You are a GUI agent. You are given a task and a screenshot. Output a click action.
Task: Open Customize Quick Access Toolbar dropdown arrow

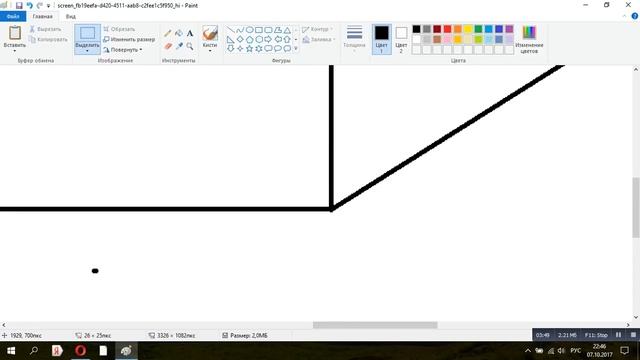point(49,6)
